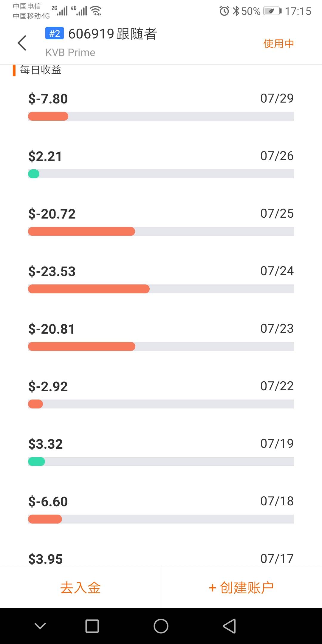Image resolution: width=322 pixels, height=644 pixels.
Task: Tap the Wi-Fi status icon
Action: pyautogui.click(x=96, y=11)
